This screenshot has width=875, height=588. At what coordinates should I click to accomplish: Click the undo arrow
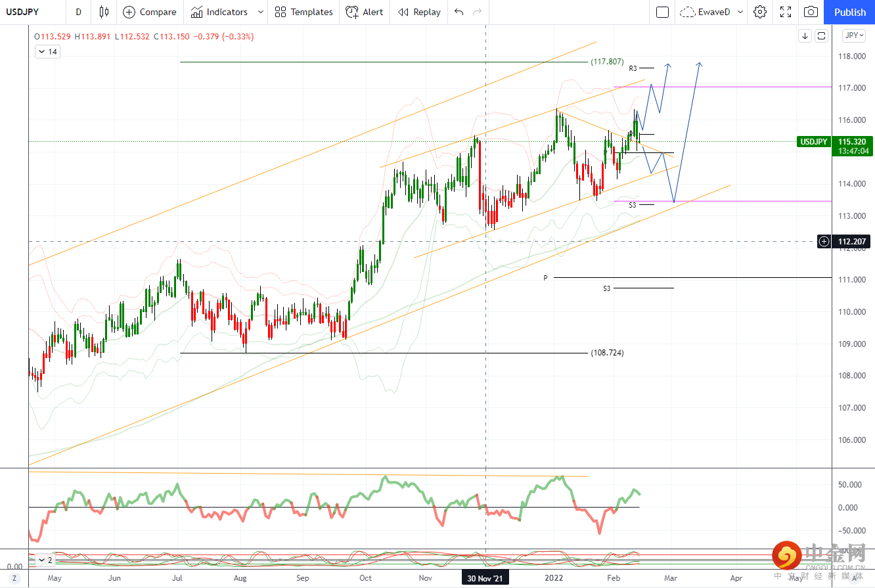[x=459, y=12]
